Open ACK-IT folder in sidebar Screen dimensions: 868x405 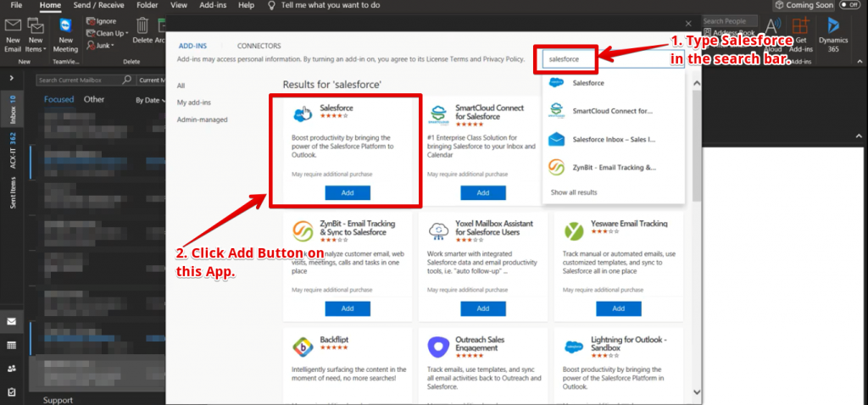pyautogui.click(x=13, y=150)
